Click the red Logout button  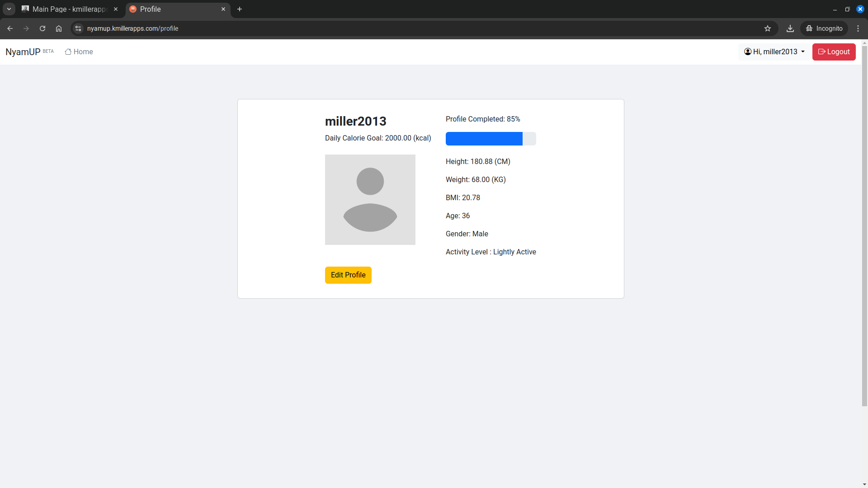coord(834,52)
